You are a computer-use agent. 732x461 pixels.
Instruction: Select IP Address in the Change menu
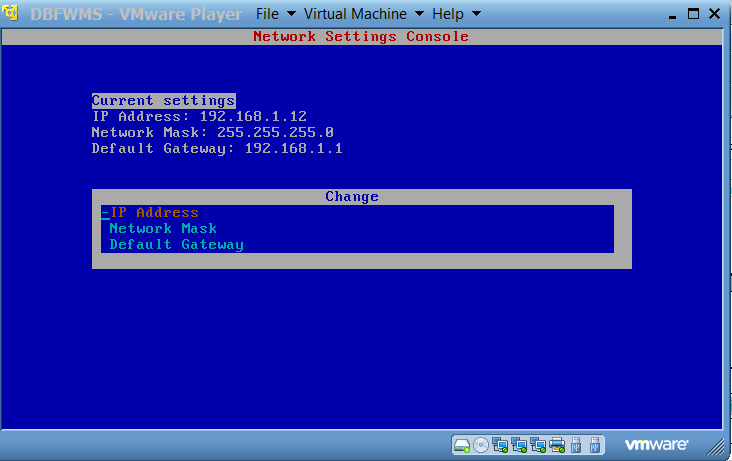coord(154,213)
